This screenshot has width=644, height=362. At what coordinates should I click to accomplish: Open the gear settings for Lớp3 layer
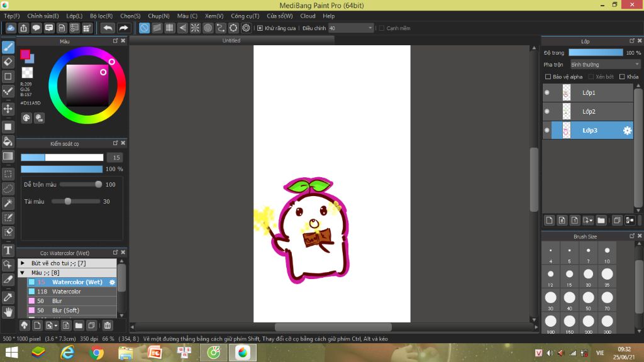tap(627, 131)
